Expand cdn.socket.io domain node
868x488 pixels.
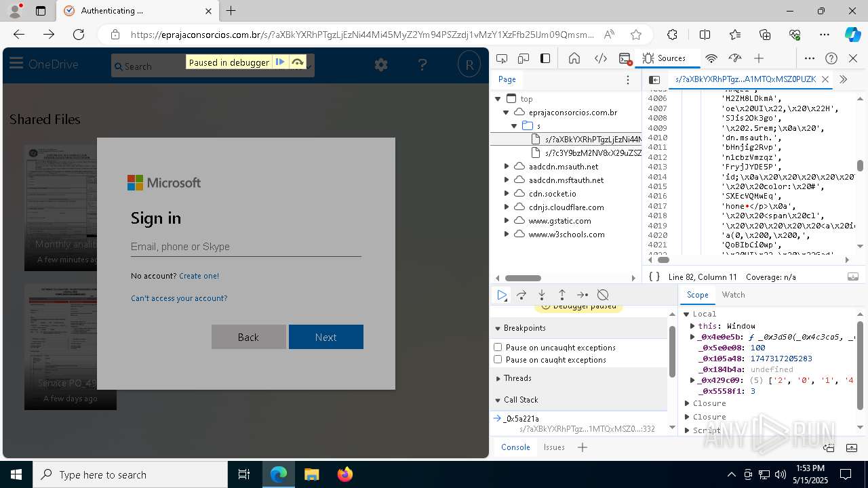click(506, 194)
